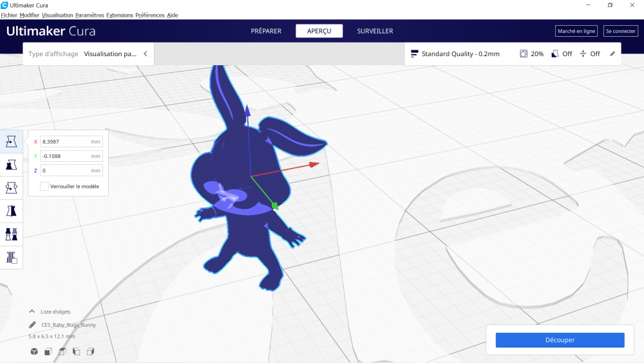
Task: Click the Découper slice button
Action: click(560, 340)
